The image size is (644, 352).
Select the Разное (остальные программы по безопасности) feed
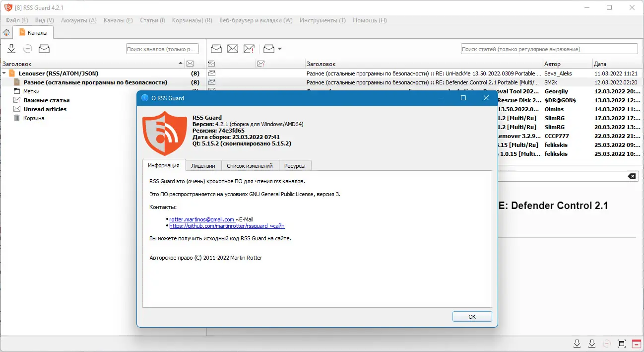coord(95,82)
